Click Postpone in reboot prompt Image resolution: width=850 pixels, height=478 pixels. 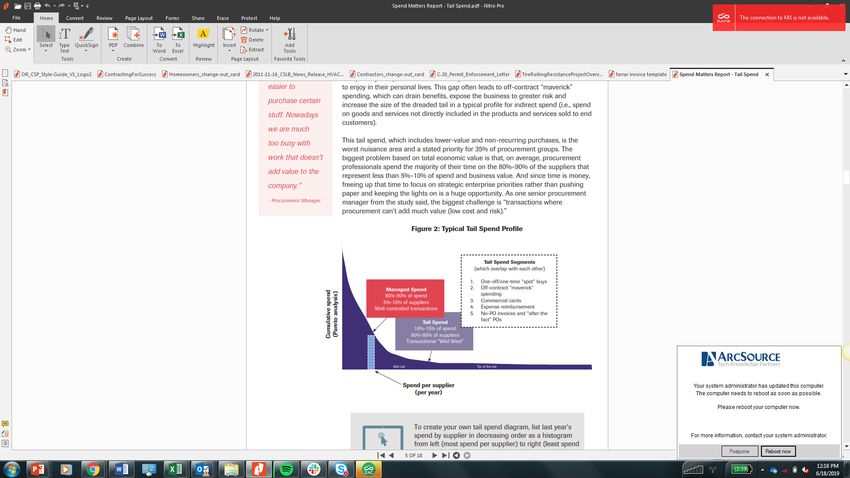click(x=739, y=451)
